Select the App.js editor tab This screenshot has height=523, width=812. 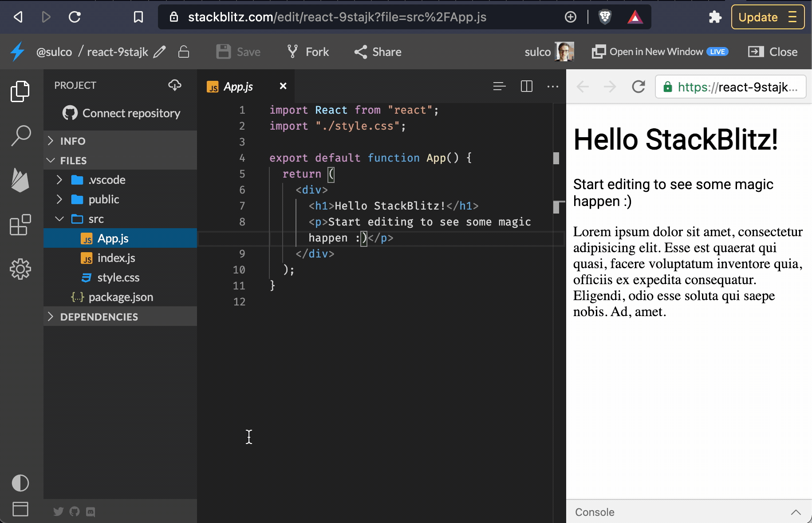(x=238, y=87)
